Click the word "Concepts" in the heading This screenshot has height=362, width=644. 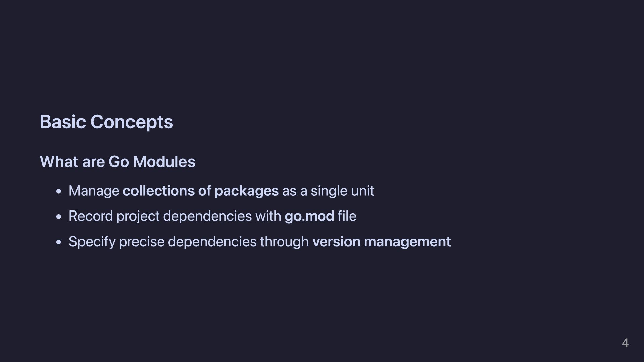click(131, 122)
